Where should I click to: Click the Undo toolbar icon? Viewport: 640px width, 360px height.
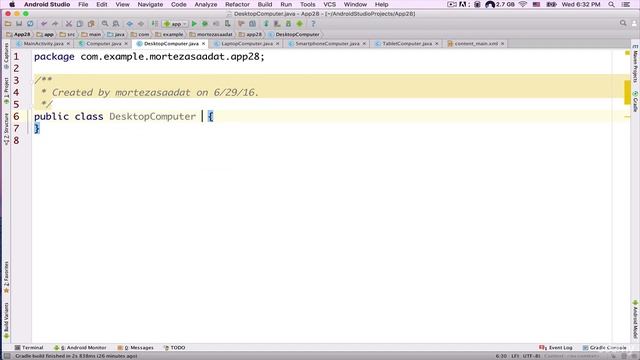tap(44, 24)
